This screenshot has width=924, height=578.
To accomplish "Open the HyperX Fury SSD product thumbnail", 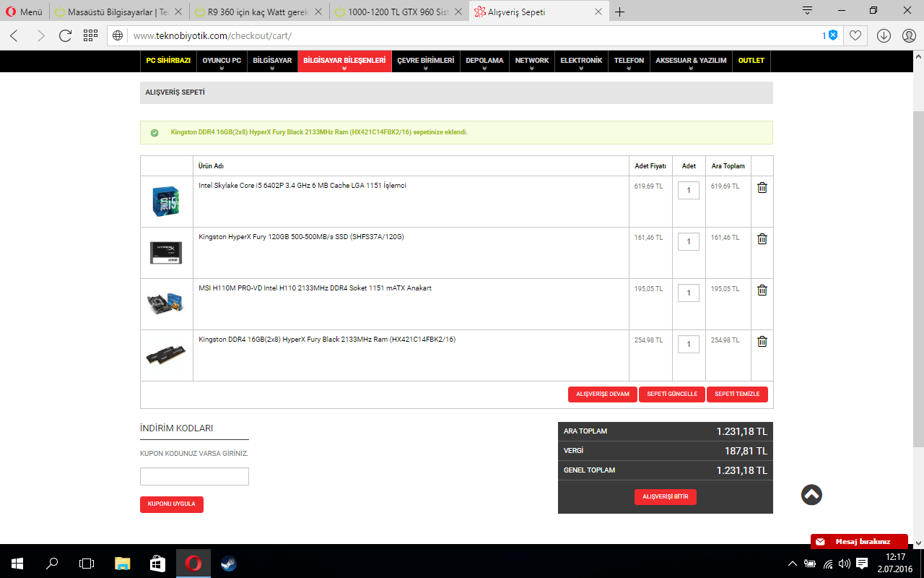I will click(x=166, y=251).
